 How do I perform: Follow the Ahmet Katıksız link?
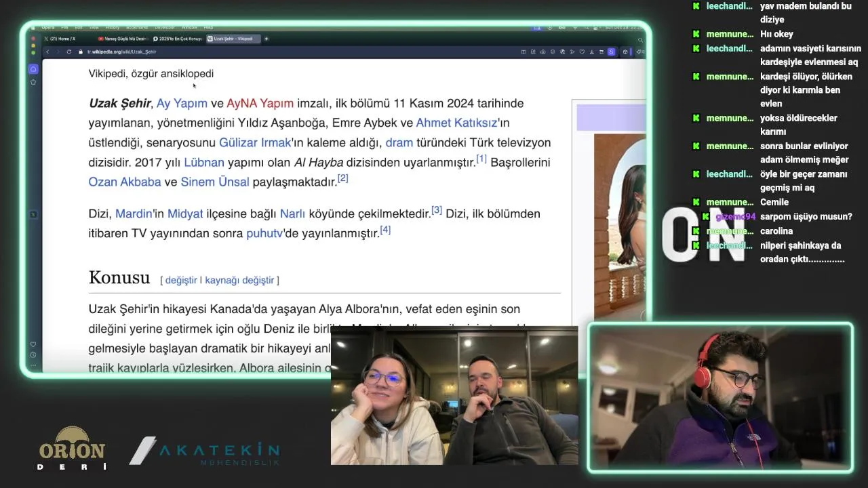point(456,123)
